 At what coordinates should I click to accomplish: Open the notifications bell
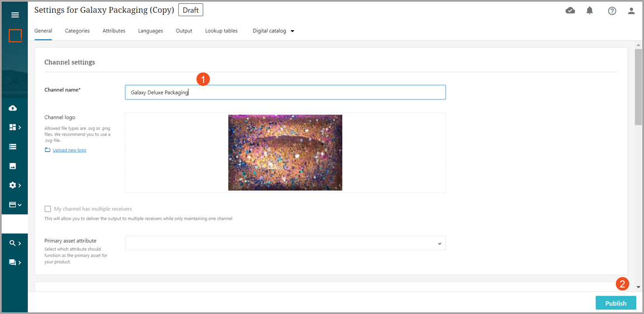click(x=590, y=11)
